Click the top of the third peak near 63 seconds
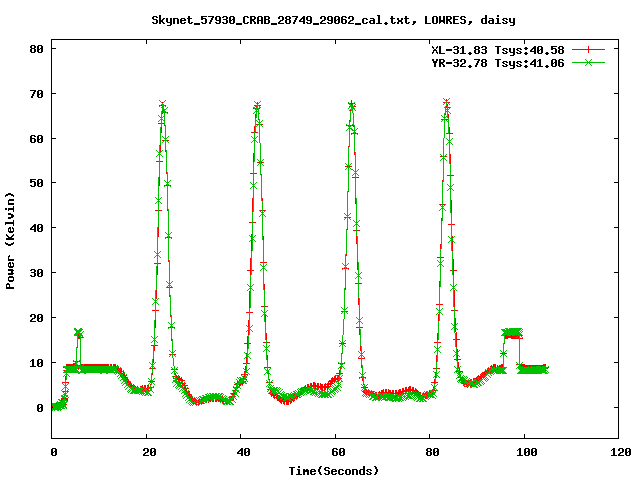Screen dimensions: 640x480 (x=351, y=105)
